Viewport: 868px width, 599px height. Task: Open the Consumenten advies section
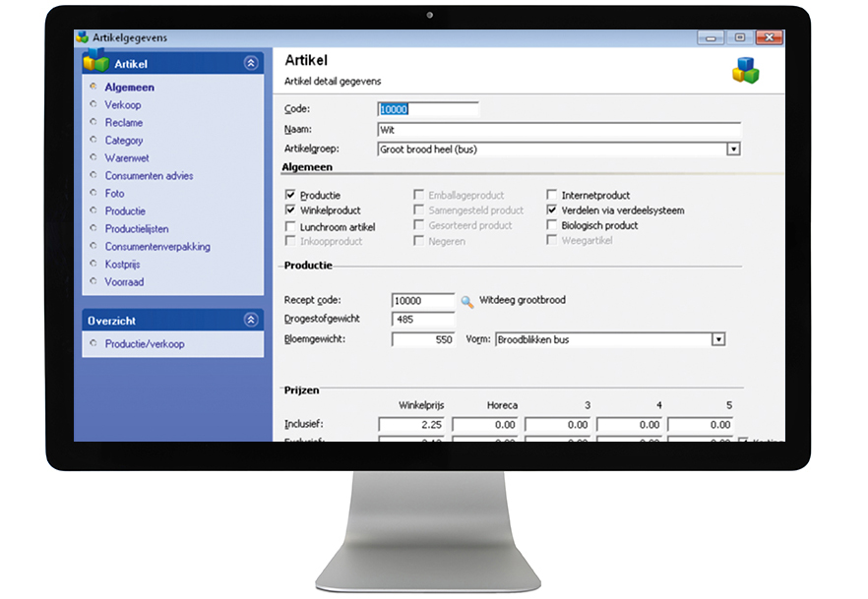pyautogui.click(x=149, y=176)
